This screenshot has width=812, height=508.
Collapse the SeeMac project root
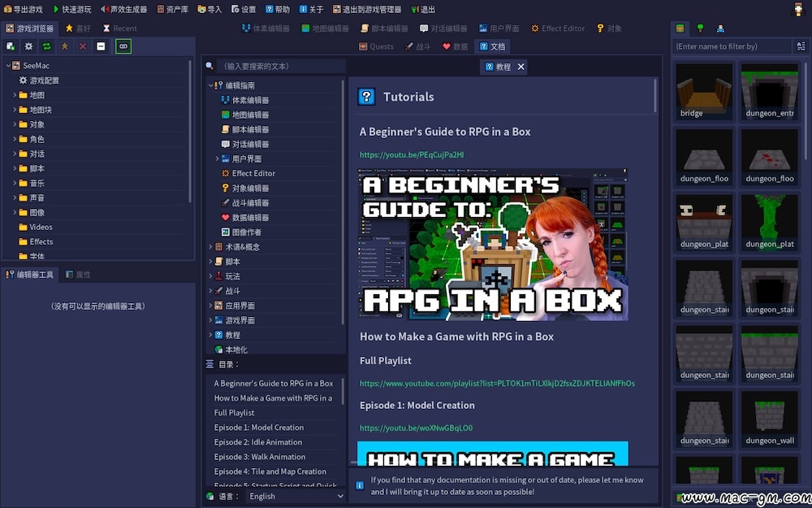pyautogui.click(x=8, y=66)
